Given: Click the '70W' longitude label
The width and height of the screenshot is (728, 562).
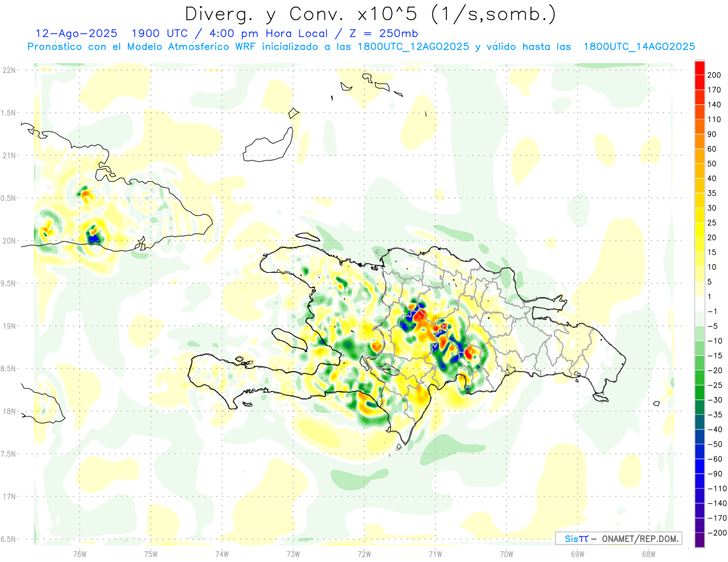Looking at the screenshot, I should [506, 554].
